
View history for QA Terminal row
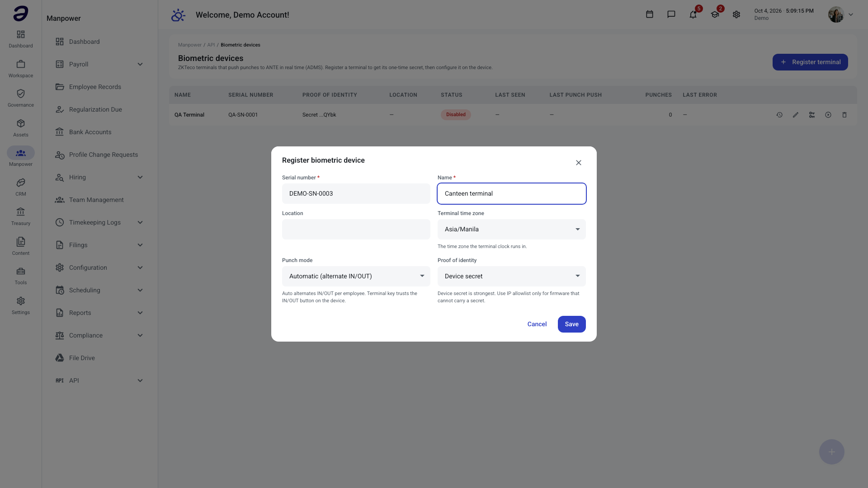(x=779, y=115)
